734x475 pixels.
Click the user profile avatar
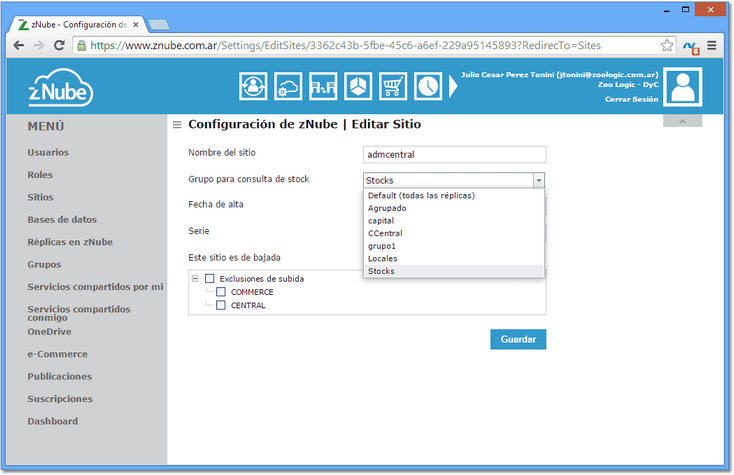coord(683,87)
